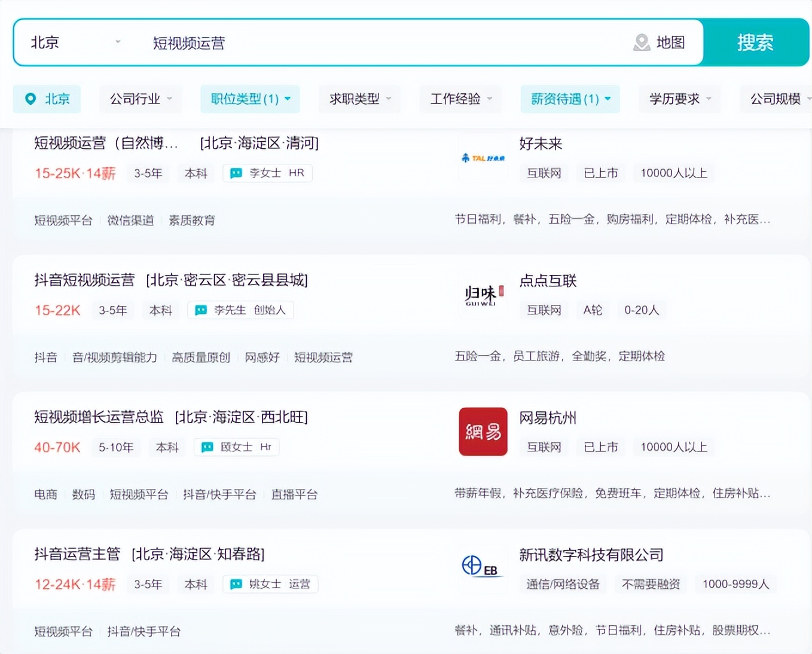Click the 網易 red logo for 网易杭州
The height and width of the screenshot is (654, 812).
(483, 432)
